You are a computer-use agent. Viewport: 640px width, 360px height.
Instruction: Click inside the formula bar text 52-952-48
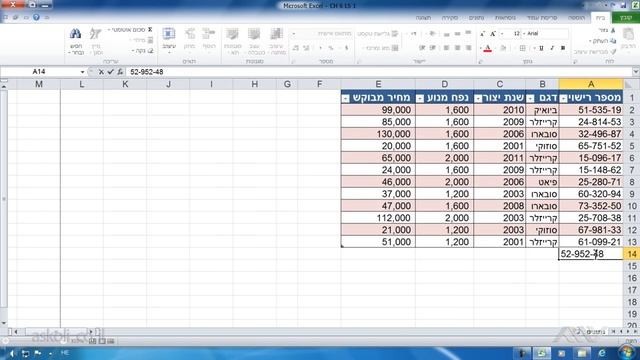point(147,72)
